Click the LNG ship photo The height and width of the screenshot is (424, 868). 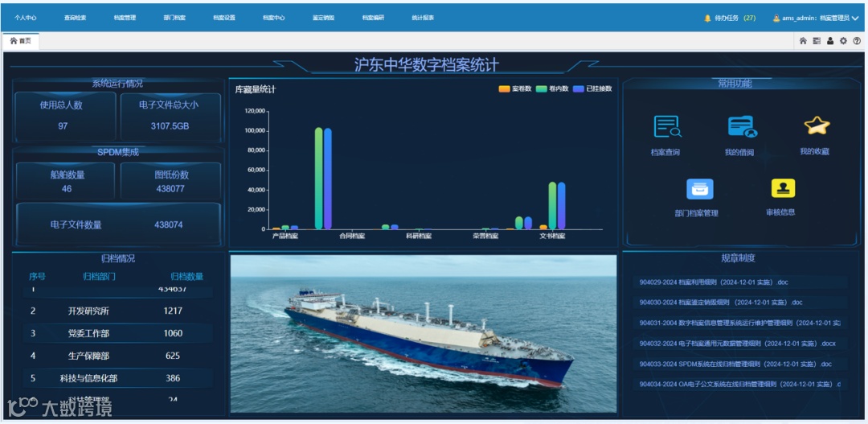click(x=423, y=334)
